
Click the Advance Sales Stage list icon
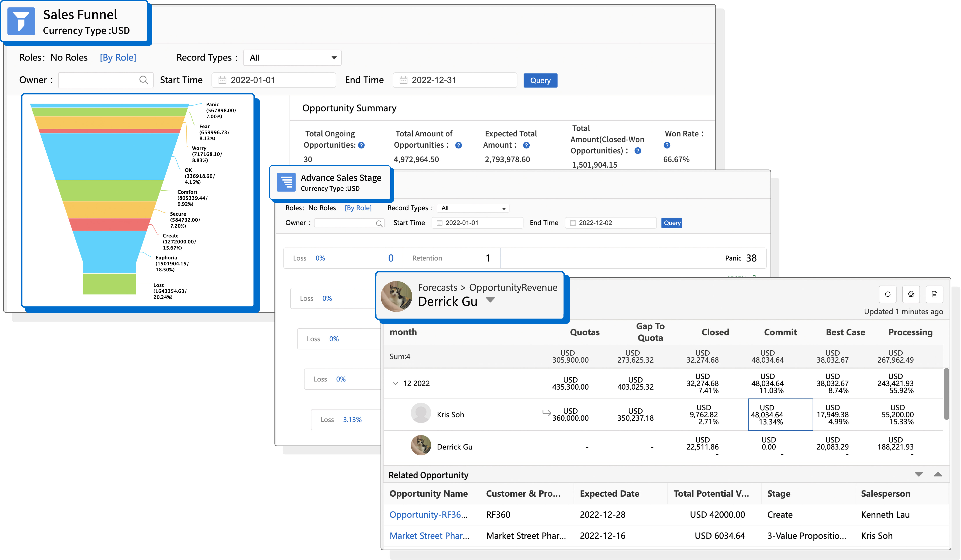point(286,182)
